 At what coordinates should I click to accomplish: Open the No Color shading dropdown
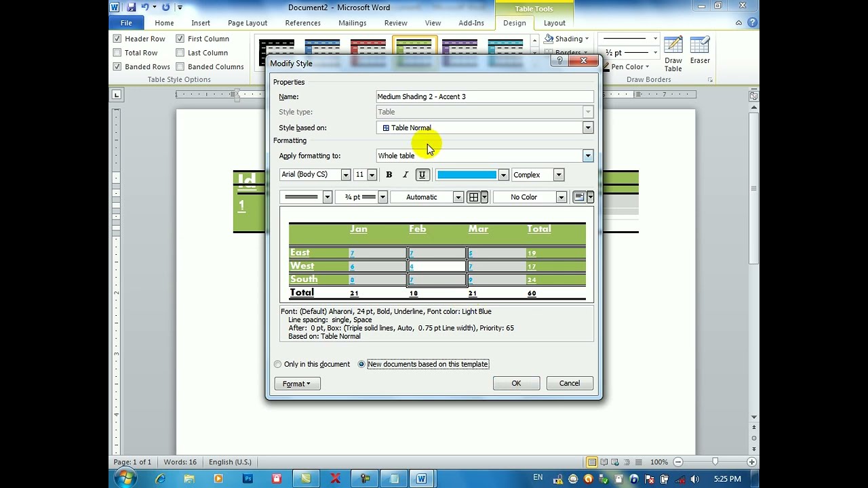point(561,197)
